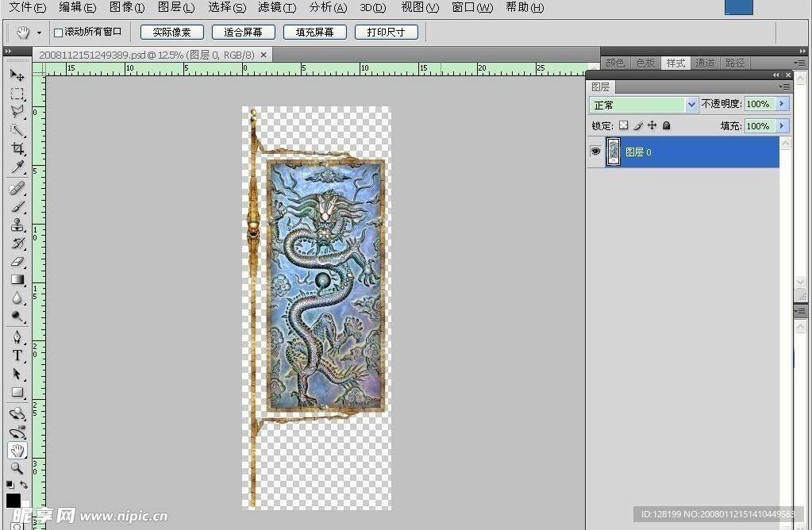812x530 pixels.
Task: Select the Eyedropper tool
Action: 17,167
